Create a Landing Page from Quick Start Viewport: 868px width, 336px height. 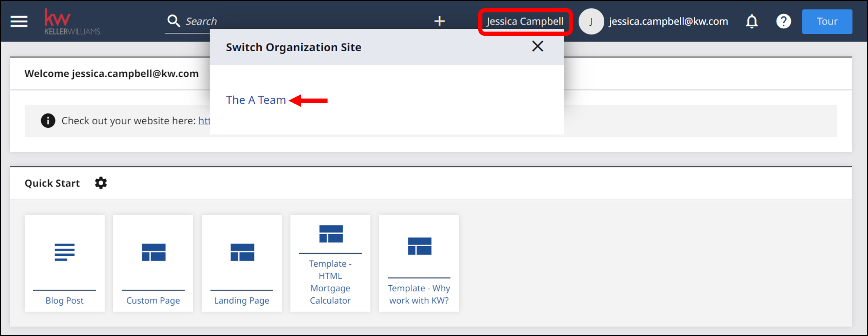coord(241,263)
